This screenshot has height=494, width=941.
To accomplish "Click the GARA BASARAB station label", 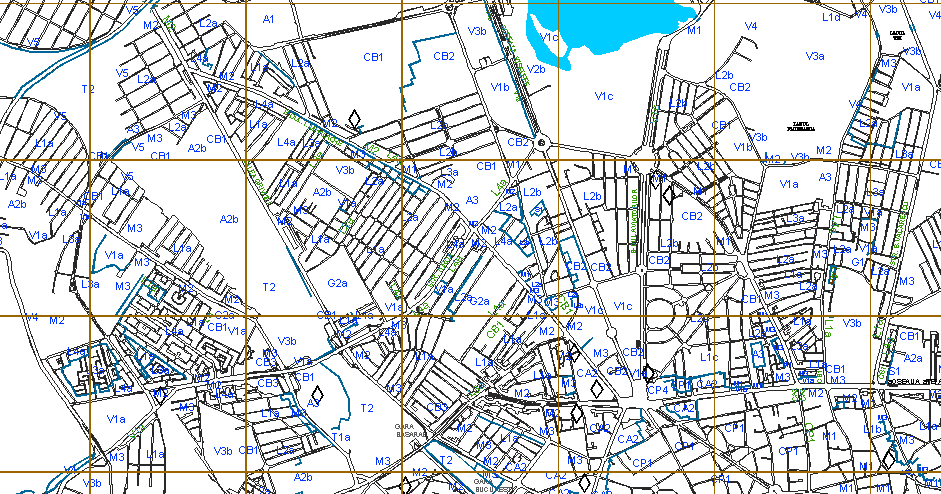I will pyautogui.click(x=410, y=430).
